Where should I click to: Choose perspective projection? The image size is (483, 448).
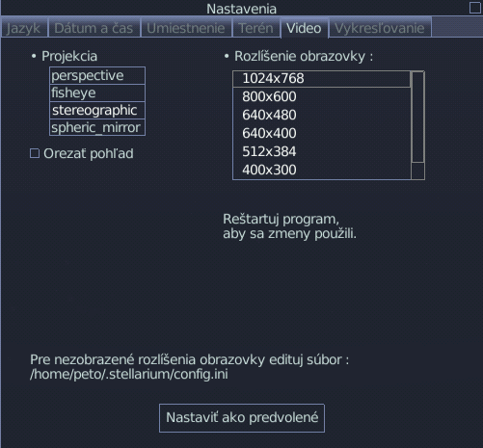(97, 76)
